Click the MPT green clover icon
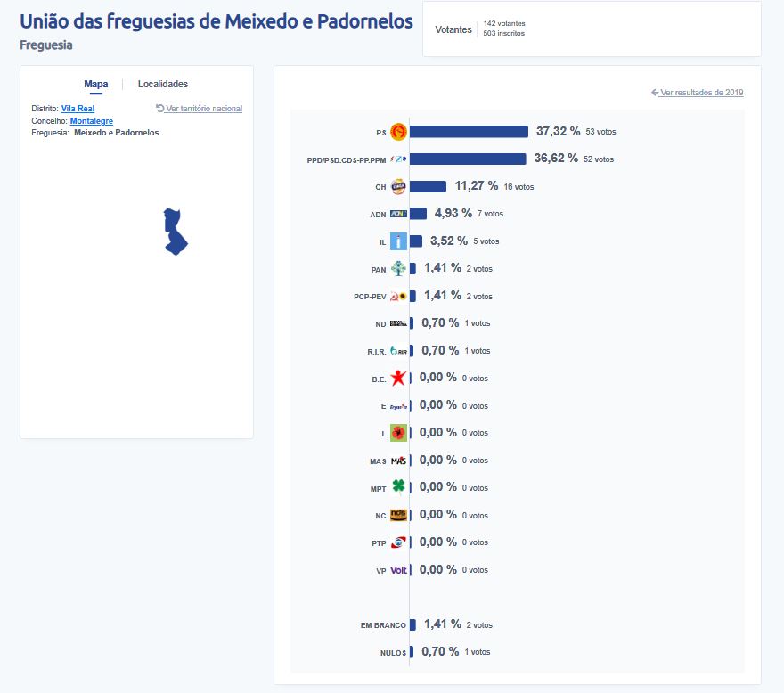The width and height of the screenshot is (784, 693). coord(398,485)
